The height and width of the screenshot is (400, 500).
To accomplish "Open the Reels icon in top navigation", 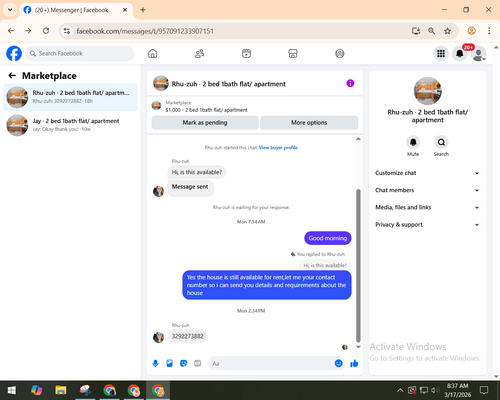I will click(246, 53).
